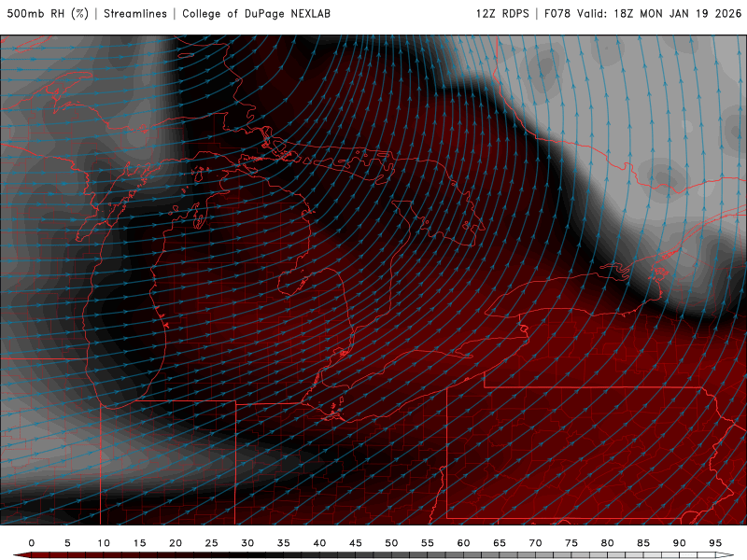747x560 pixels.
Task: Click the '30' color scale label
Action: [x=247, y=543]
